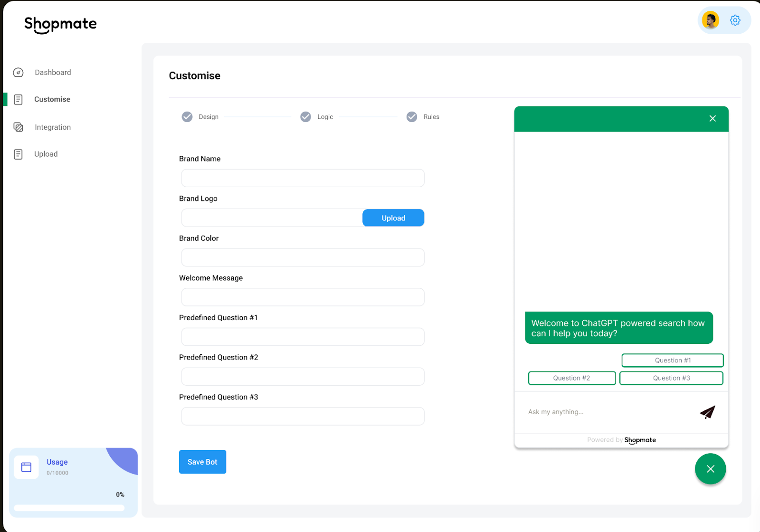Screen dimensions: 760x532
Task: Focus the Brand Color input field
Action: (303, 257)
